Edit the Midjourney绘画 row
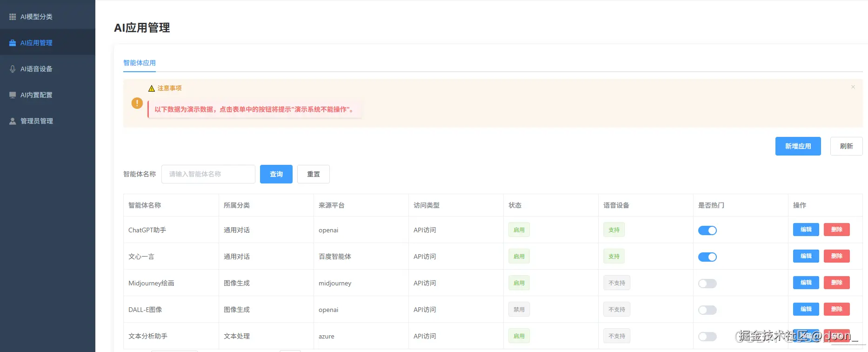 (x=806, y=283)
